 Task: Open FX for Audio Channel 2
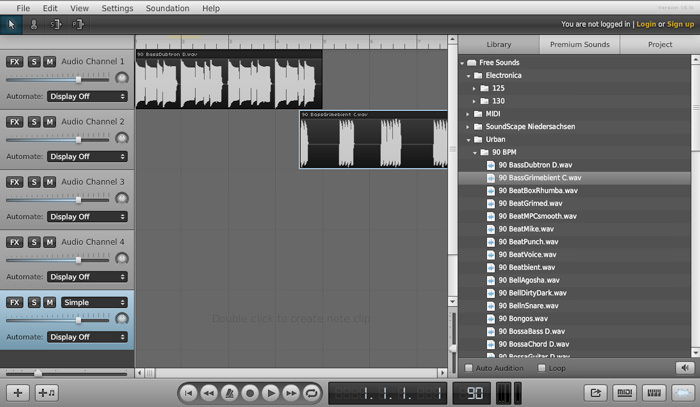[x=15, y=122]
